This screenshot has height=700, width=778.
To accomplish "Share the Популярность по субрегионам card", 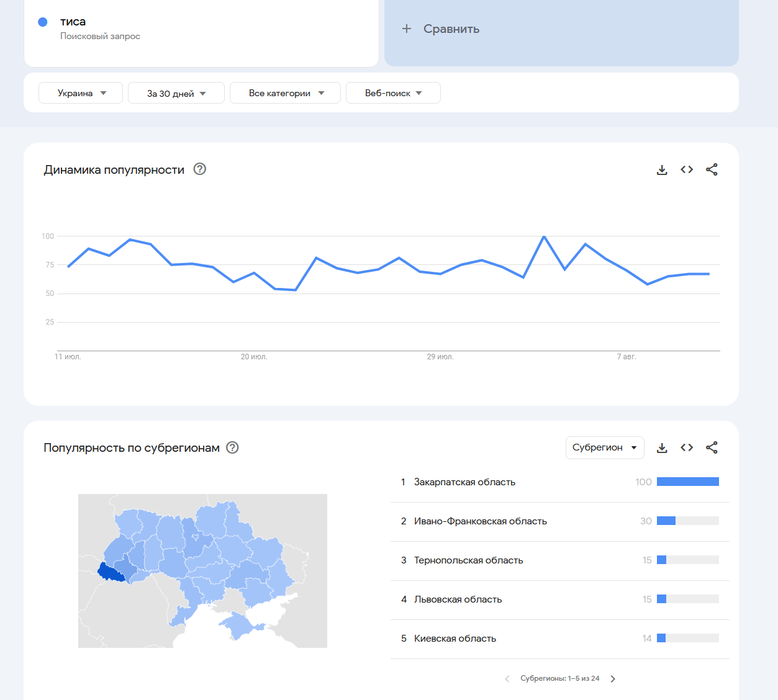I will pos(712,447).
